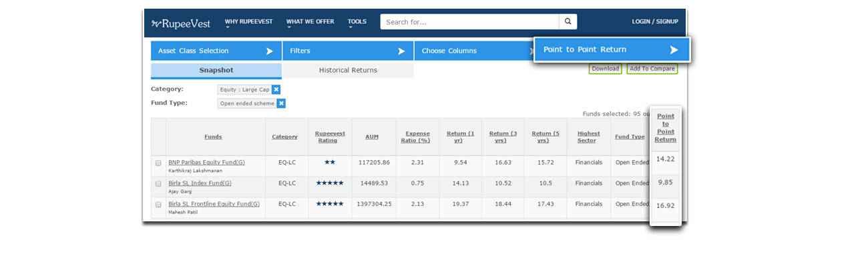Open the WHY RUPEEVEST dropdown menu
Viewport: 868px width, 260px height.
pos(249,22)
